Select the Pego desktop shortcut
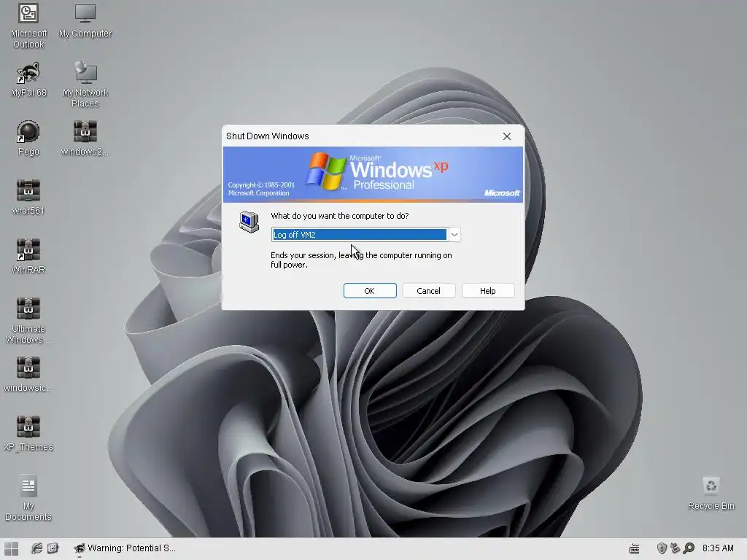747x560 pixels. (28, 138)
